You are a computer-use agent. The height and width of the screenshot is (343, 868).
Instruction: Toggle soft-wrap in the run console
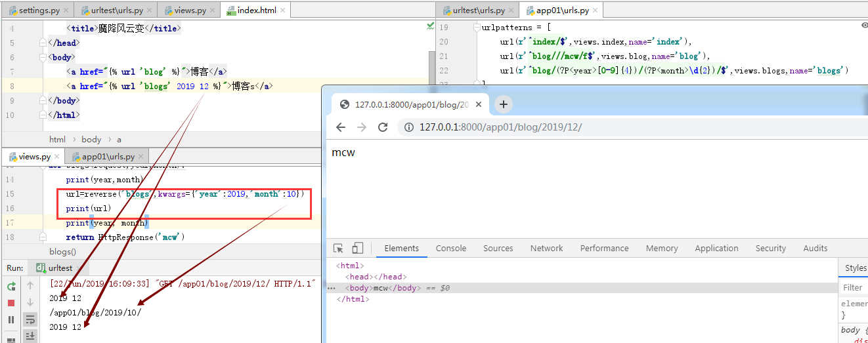(x=30, y=319)
